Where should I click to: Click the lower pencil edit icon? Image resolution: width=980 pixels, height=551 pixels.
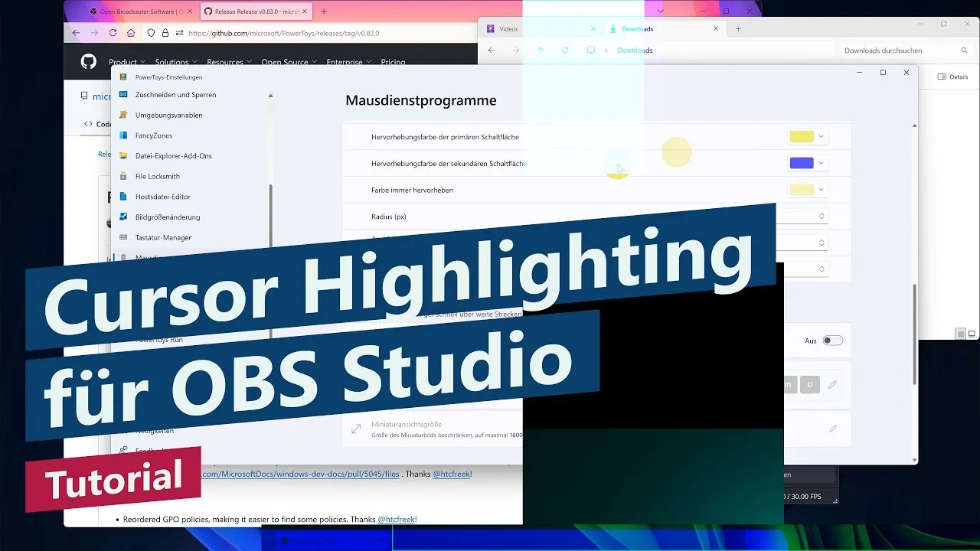[x=832, y=429]
